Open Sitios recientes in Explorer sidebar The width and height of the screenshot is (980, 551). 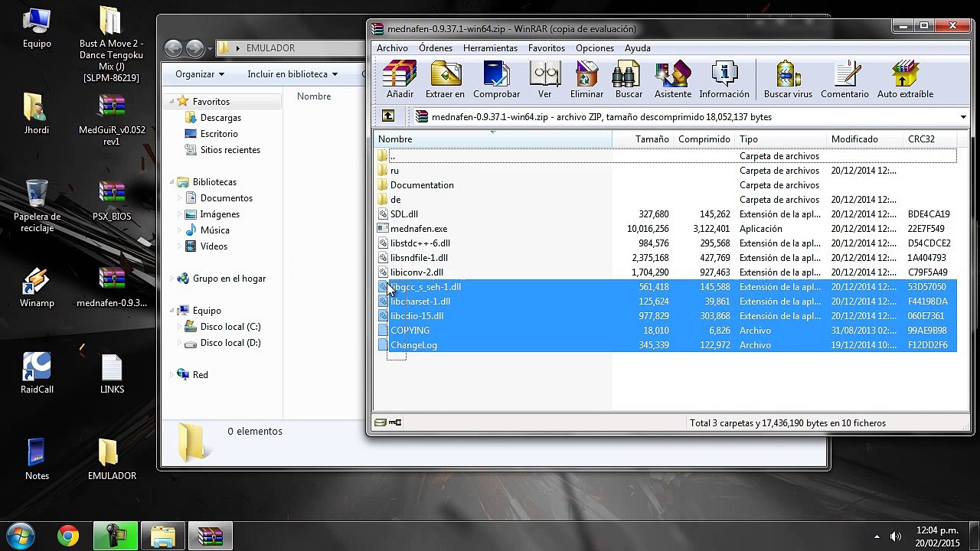coord(230,150)
